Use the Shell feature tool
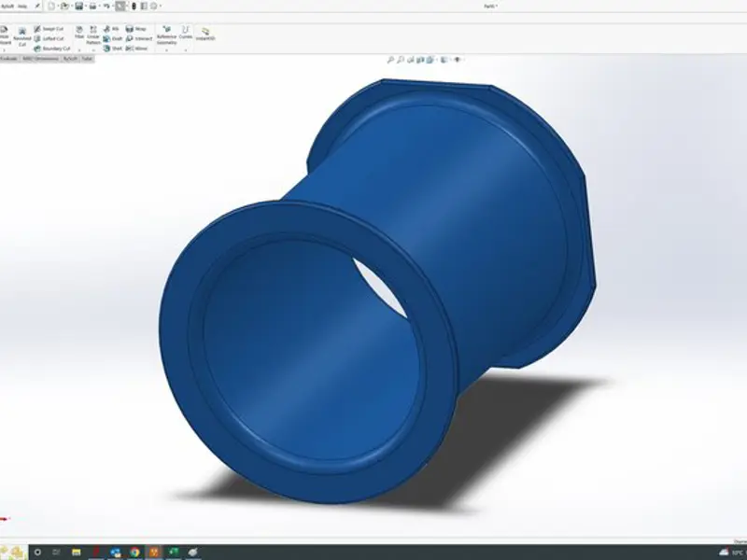Viewport: 747px width, 560px height. 112,49
